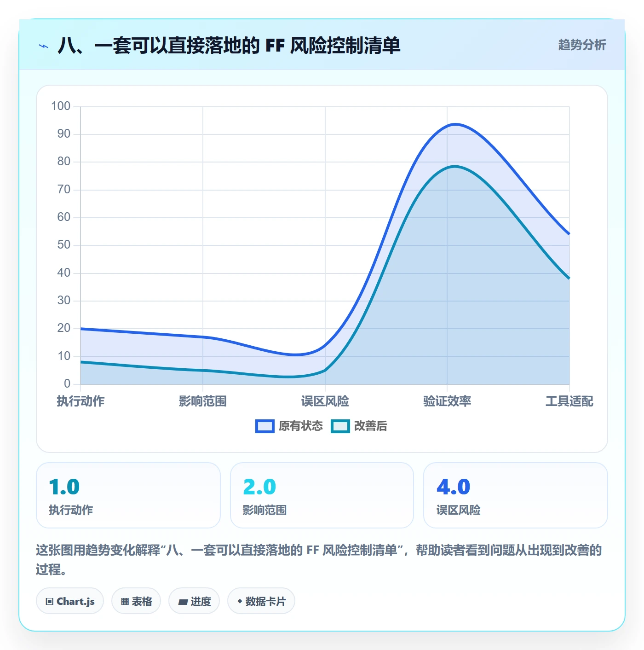Select the Chart.js tag chip

click(70, 601)
